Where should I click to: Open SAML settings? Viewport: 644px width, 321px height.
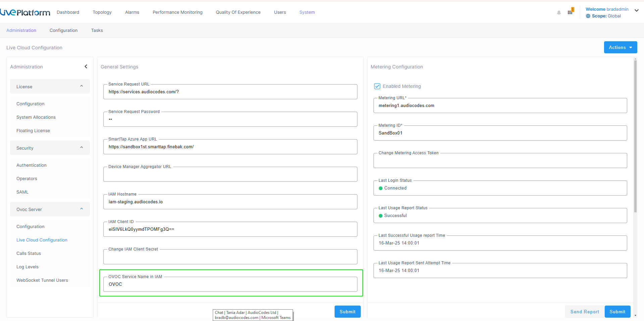(x=22, y=192)
